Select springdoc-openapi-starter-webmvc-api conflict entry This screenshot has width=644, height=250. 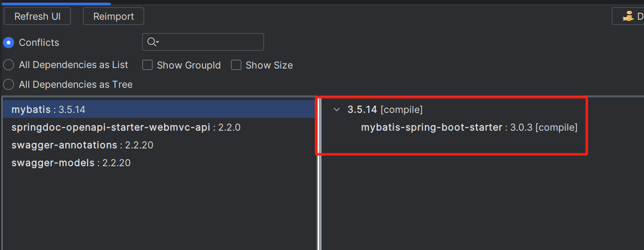pos(159,127)
